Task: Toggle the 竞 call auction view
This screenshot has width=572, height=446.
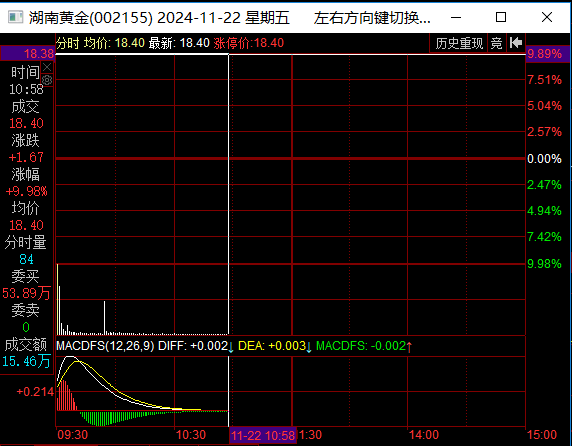Action: click(x=496, y=43)
